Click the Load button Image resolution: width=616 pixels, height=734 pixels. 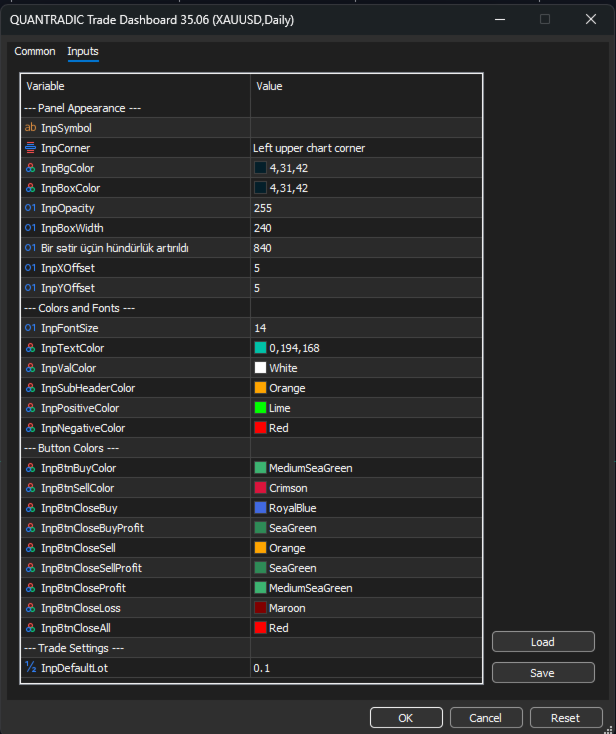[543, 642]
